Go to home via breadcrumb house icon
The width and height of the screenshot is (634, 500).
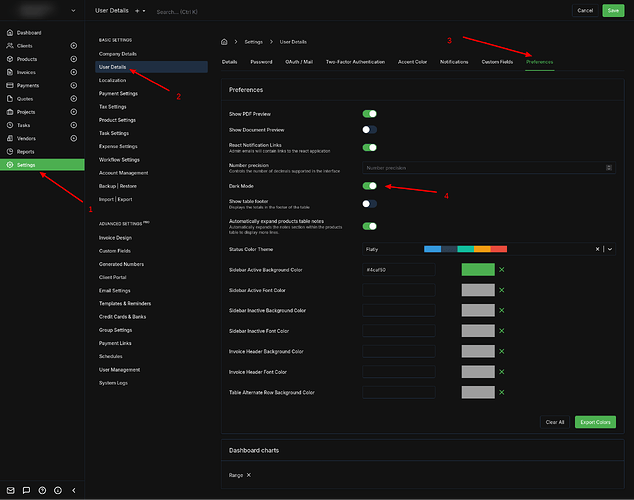coord(224,42)
